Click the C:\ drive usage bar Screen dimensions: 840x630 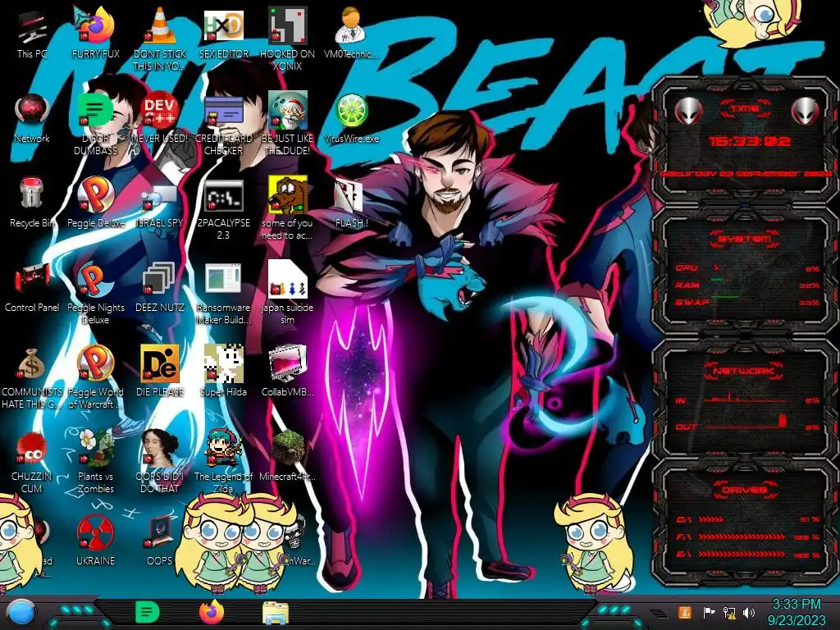coord(747,519)
